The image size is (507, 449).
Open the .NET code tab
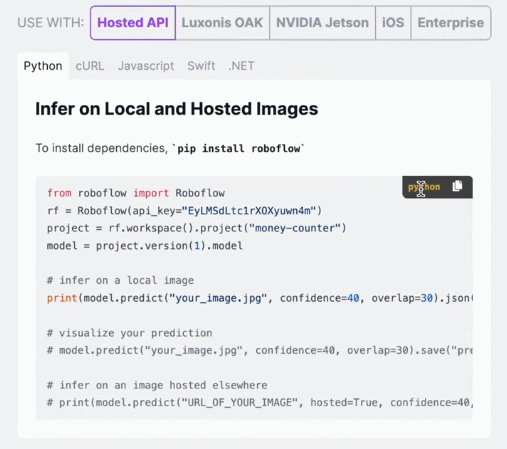point(241,66)
